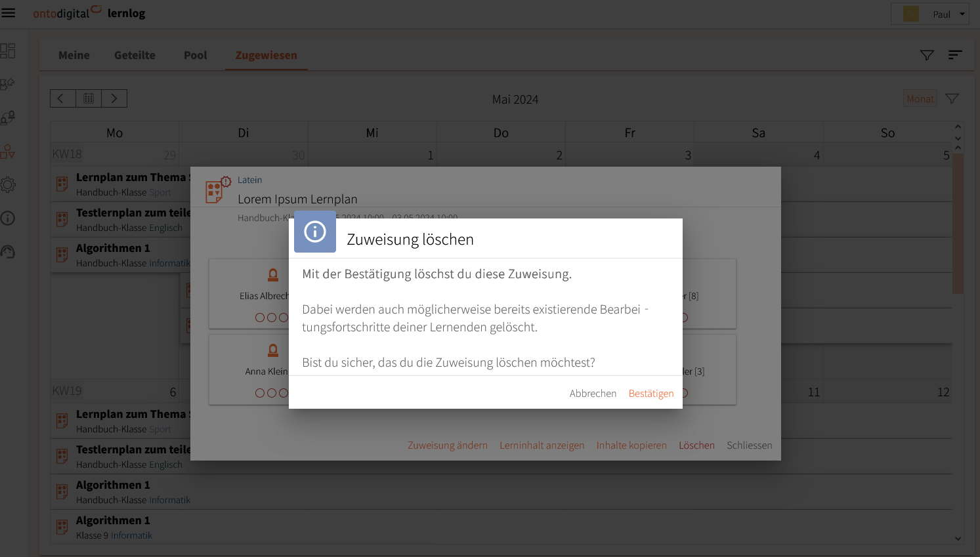Click the Lorem Ipsum Lernplan icon with clock
Image resolution: width=980 pixels, height=557 pixels.
coord(218,190)
